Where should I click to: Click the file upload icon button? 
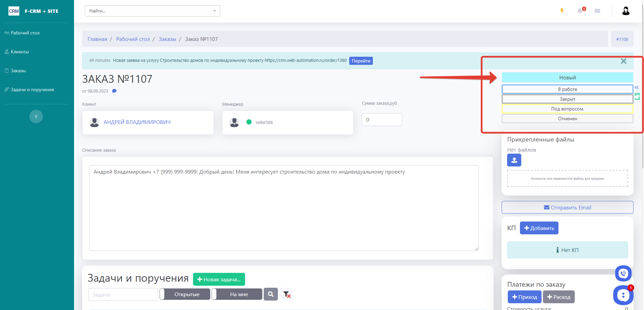coord(514,160)
